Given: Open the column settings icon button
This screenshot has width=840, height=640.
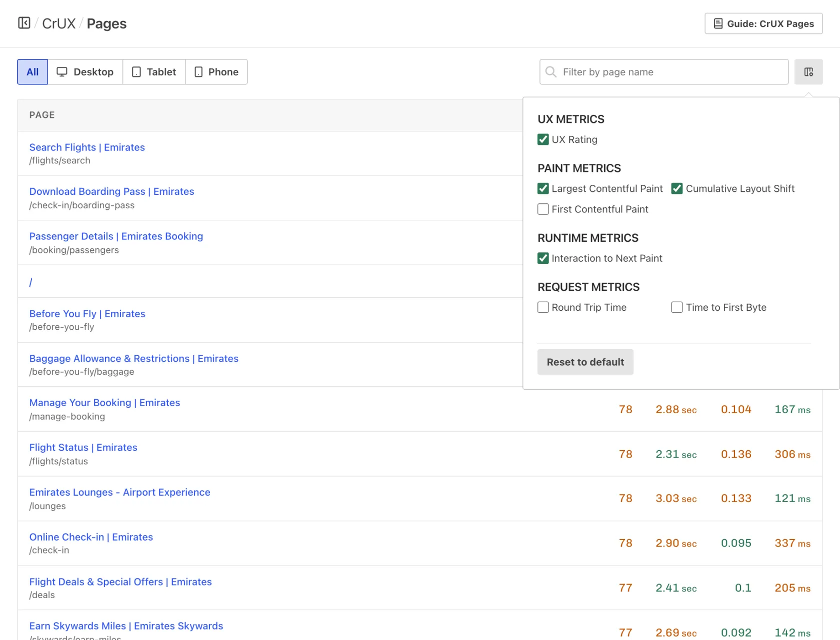Looking at the screenshot, I should (x=808, y=72).
